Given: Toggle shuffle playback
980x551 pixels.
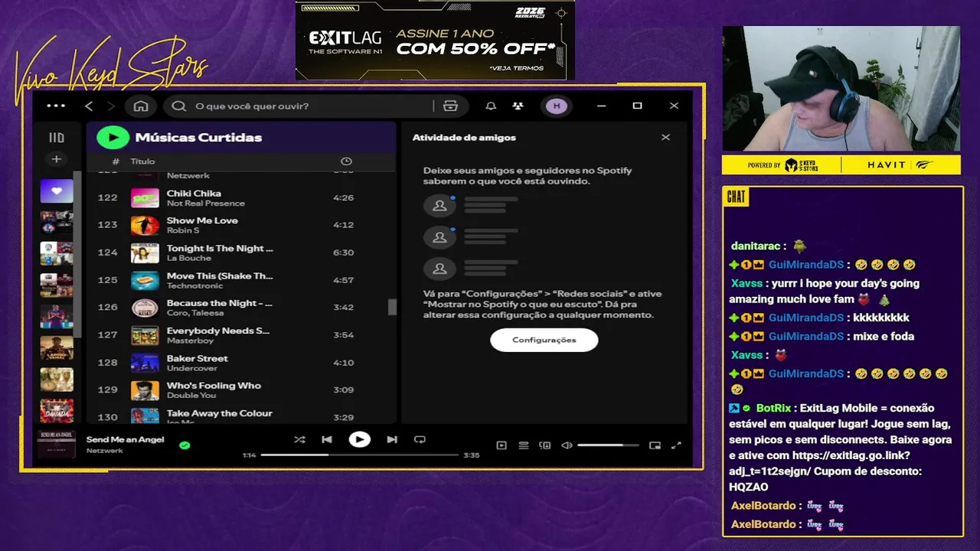Looking at the screenshot, I should click(x=299, y=439).
